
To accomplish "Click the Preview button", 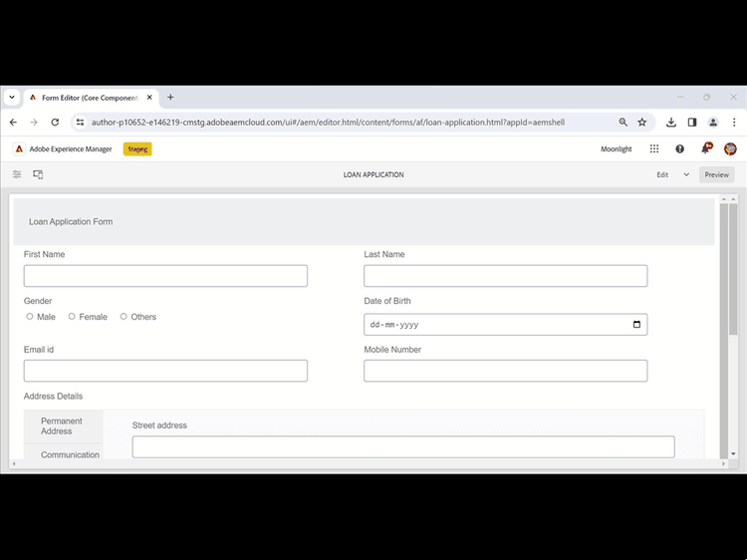I will point(716,175).
